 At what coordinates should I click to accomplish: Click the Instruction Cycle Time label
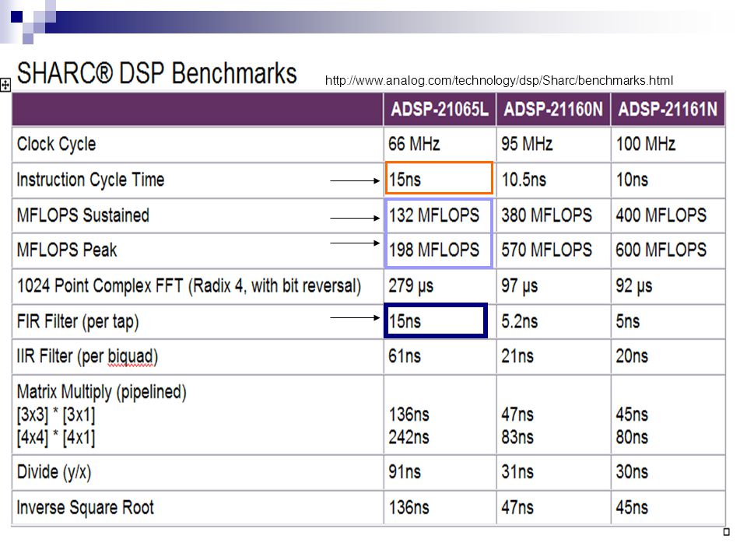[90, 180]
